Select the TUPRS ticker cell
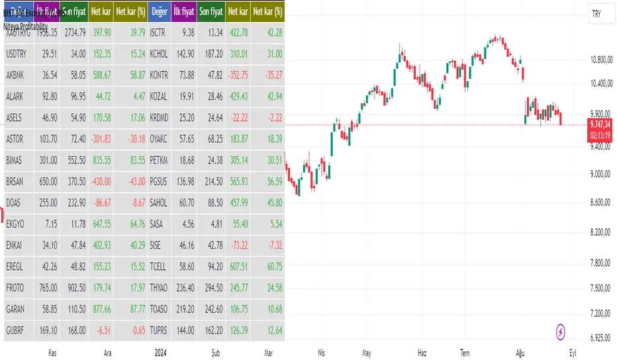This screenshot has height=364, width=617. [x=160, y=329]
